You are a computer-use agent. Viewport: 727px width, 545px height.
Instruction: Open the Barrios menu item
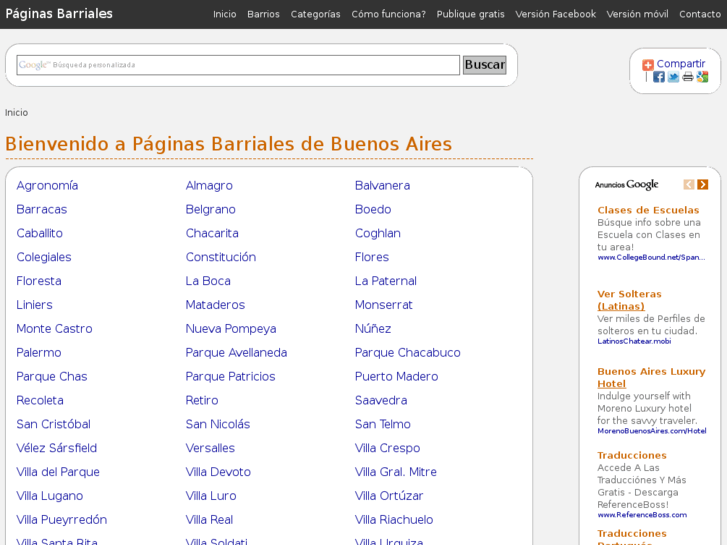pos(263,14)
